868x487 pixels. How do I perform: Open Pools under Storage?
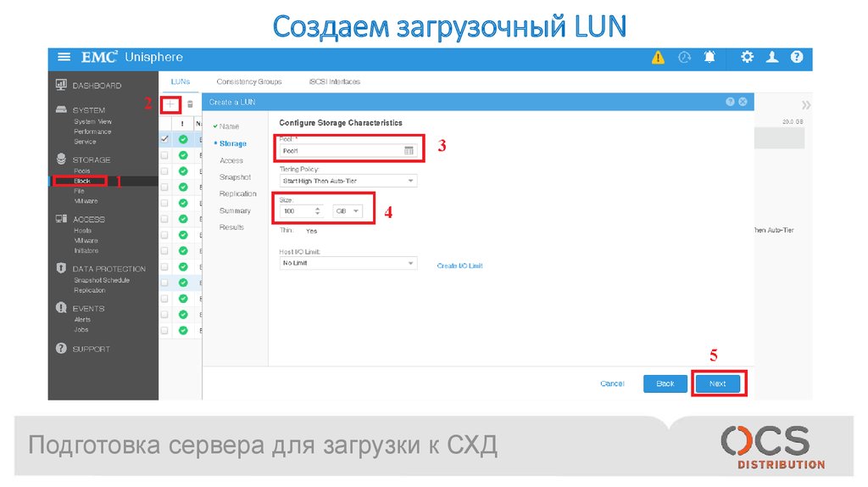tap(81, 171)
